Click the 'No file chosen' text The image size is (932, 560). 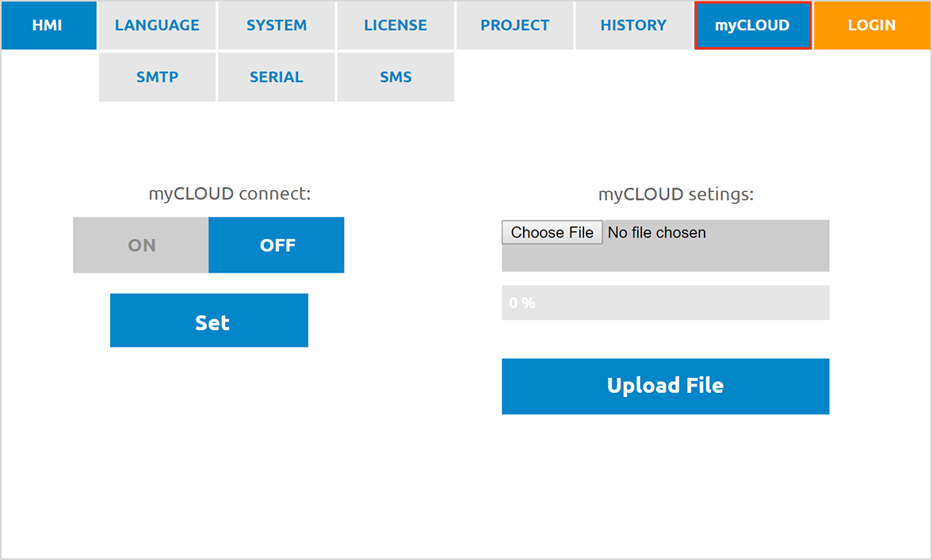coord(657,233)
